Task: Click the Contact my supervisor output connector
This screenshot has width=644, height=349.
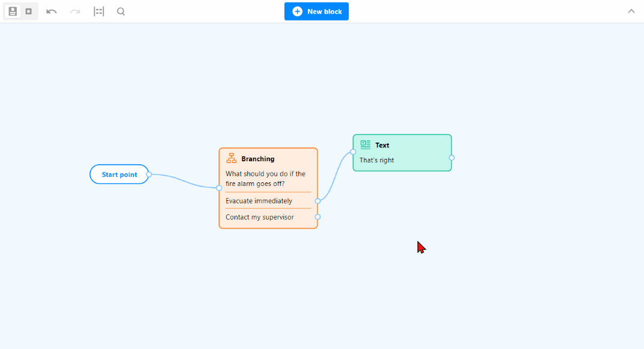Action: click(x=318, y=217)
